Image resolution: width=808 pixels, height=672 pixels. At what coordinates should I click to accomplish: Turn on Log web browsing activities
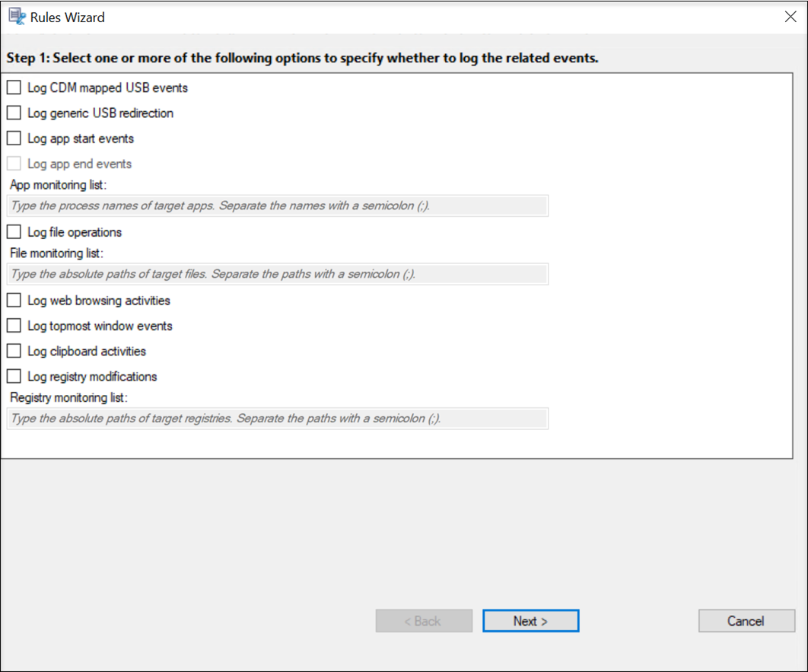pyautogui.click(x=14, y=301)
